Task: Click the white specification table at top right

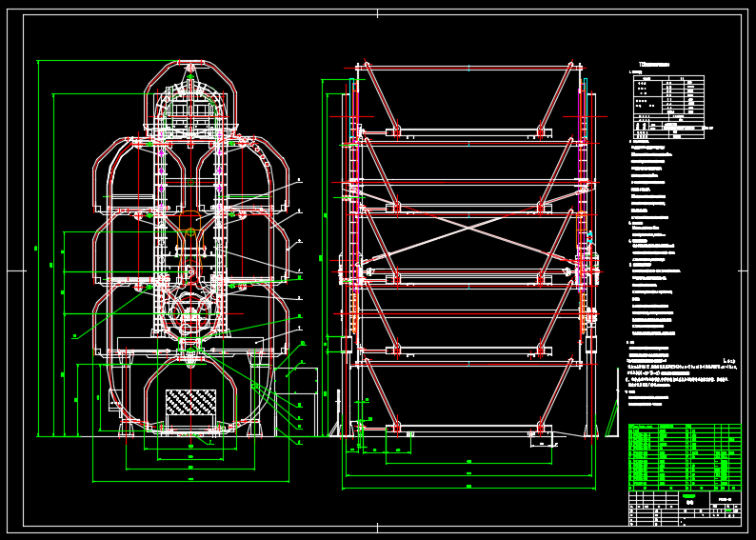Action: [x=668, y=107]
